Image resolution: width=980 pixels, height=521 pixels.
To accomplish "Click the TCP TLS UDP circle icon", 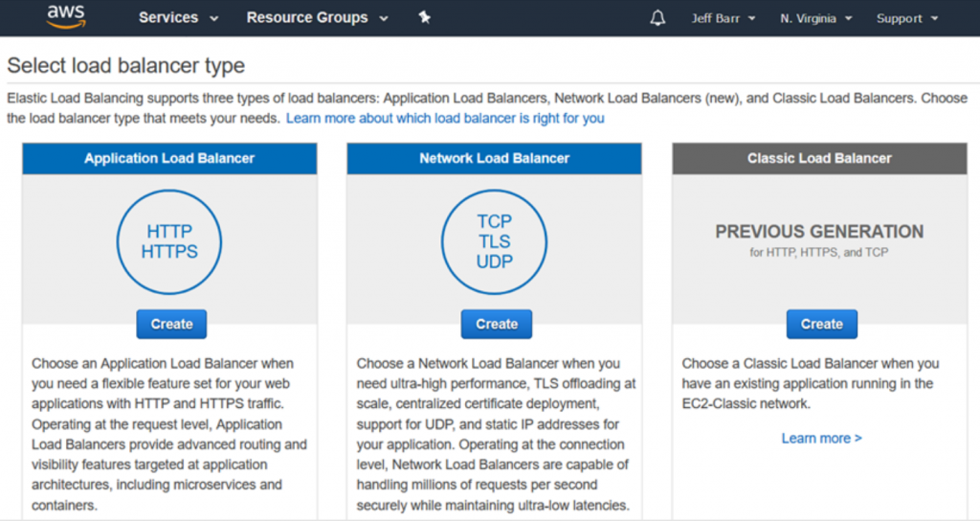I will (x=494, y=241).
